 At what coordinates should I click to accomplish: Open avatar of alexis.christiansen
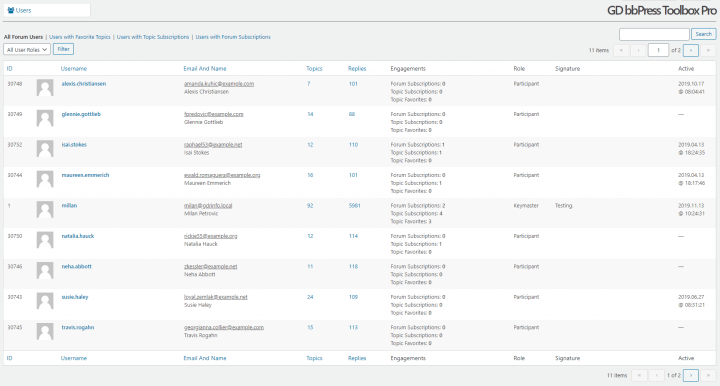45,88
